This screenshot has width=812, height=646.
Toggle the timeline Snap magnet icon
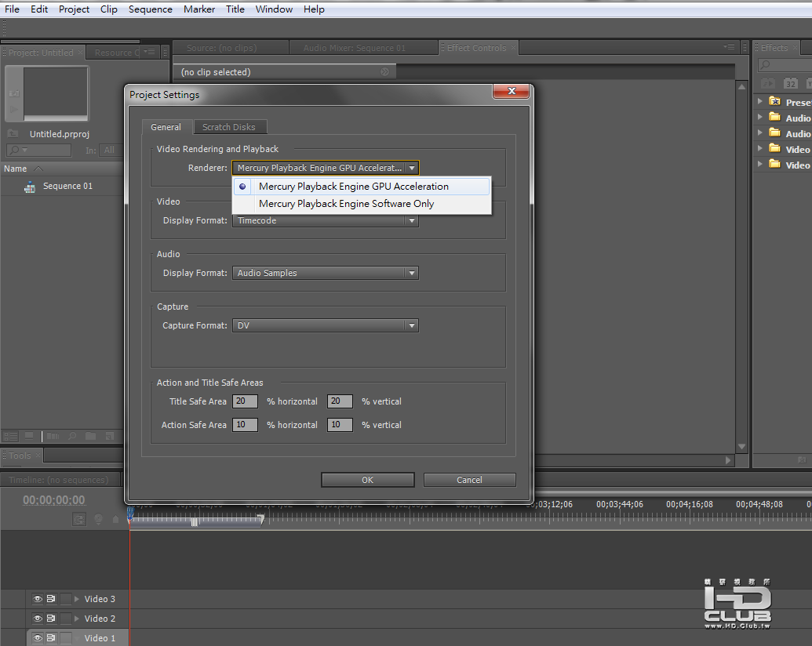(79, 519)
